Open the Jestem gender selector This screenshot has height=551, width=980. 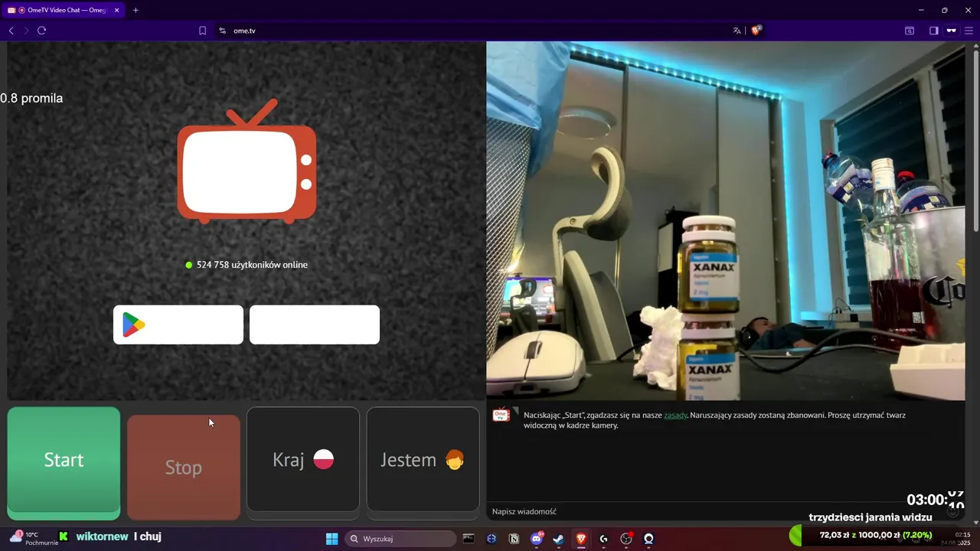click(x=423, y=459)
